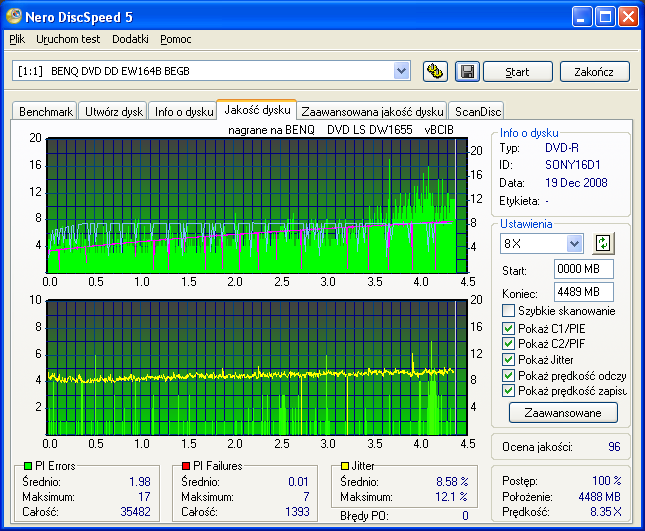Uncheck Pokaż C1/PIE option
Image resolution: width=645 pixels, height=531 pixels.
[508, 328]
